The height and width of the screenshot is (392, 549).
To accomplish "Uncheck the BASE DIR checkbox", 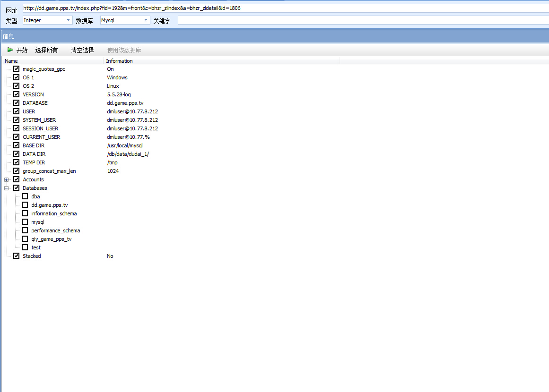I will tap(17, 145).
